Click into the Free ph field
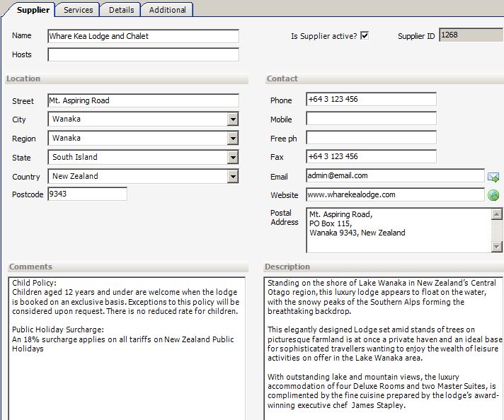Screen dimensions: 504x420 point(371,138)
